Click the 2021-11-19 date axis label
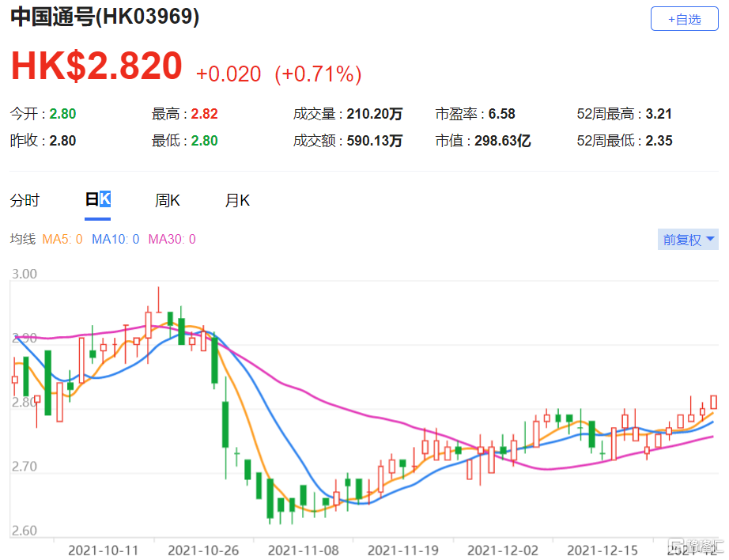 pos(403,551)
